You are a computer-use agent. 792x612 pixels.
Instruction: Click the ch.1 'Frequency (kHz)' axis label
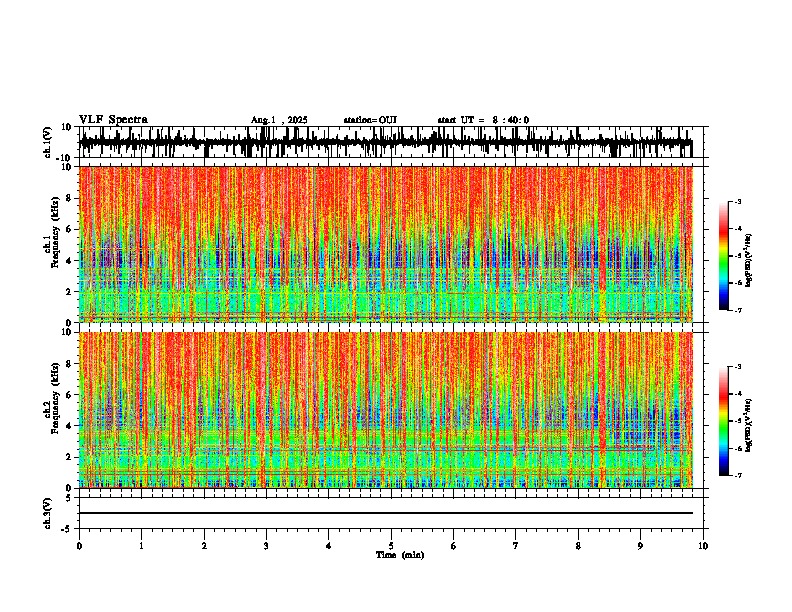pyautogui.click(x=55, y=232)
